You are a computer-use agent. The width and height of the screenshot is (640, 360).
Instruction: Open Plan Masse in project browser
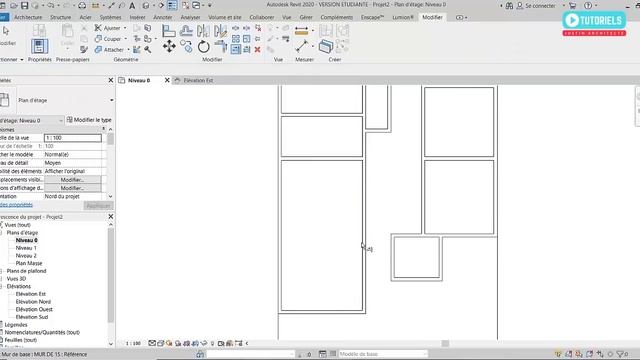[29, 263]
